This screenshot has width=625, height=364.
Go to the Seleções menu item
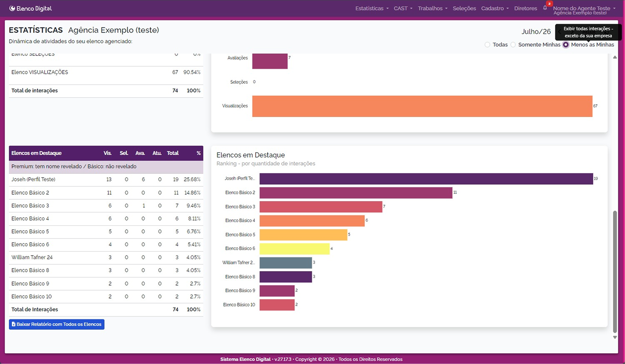[x=464, y=8]
